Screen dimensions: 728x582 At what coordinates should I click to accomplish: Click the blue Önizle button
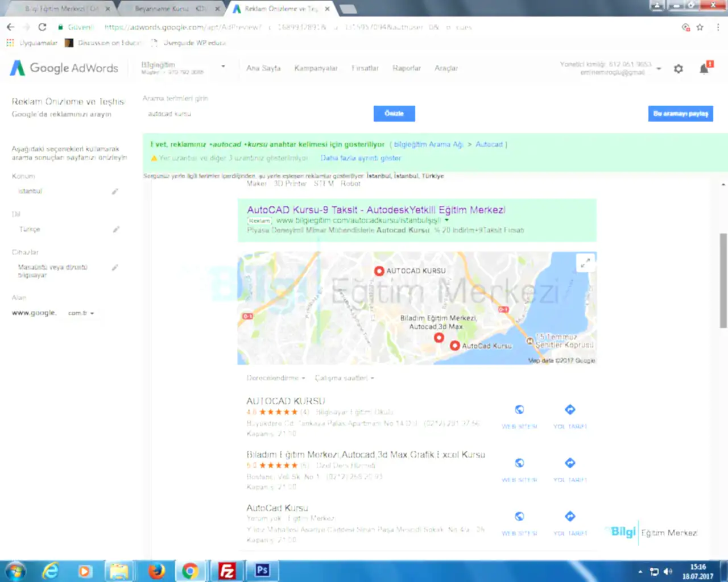point(394,114)
